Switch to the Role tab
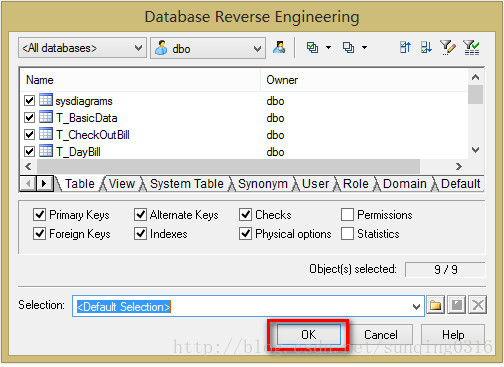Viewport: 504px width, 367px height. coord(356,184)
